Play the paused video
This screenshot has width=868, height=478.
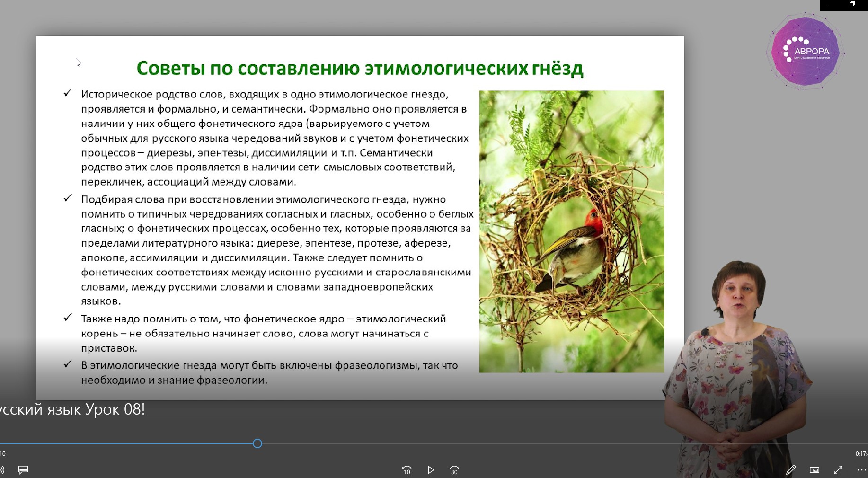(x=431, y=470)
